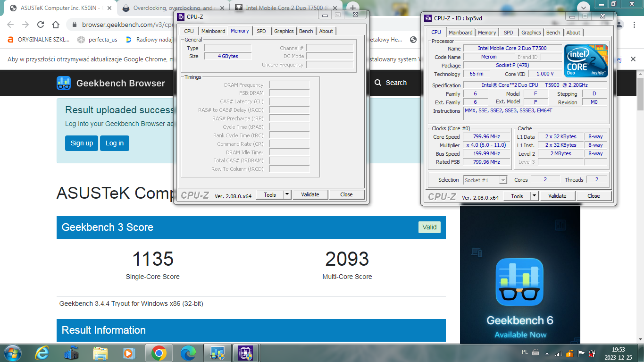
Task: Open Action Center flag in tray
Action: (x=581, y=353)
